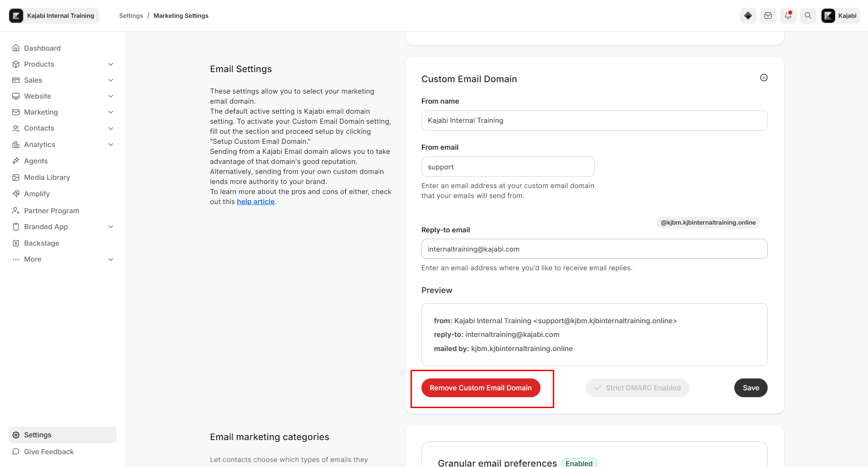The width and height of the screenshot is (868, 467).
Task: Click the Branded App phone icon
Action: (16, 226)
